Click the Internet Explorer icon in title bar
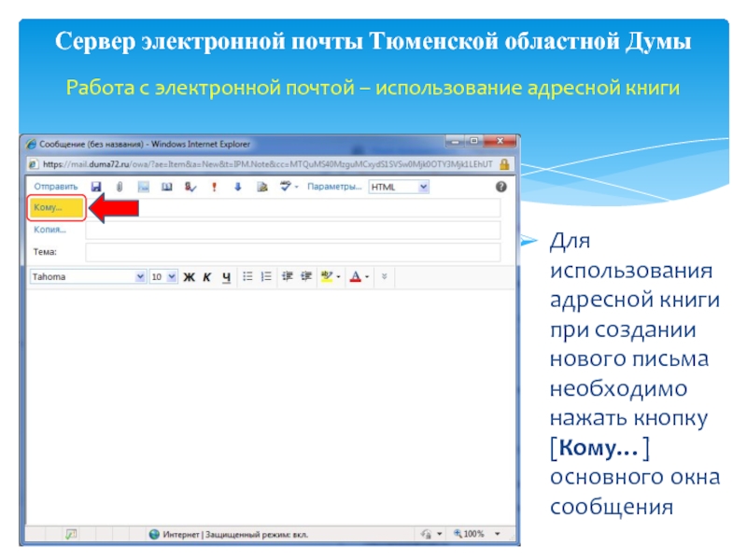747x560 pixels. pyautogui.click(x=31, y=144)
